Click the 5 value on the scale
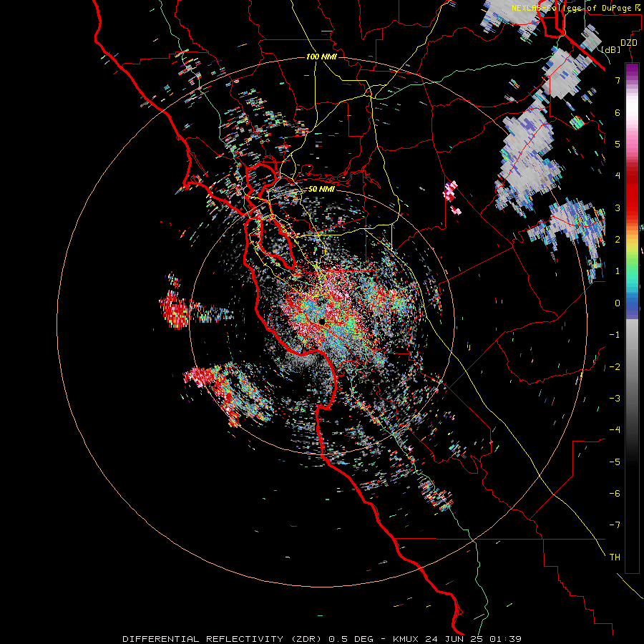The width and height of the screenshot is (644, 644). pos(618,144)
